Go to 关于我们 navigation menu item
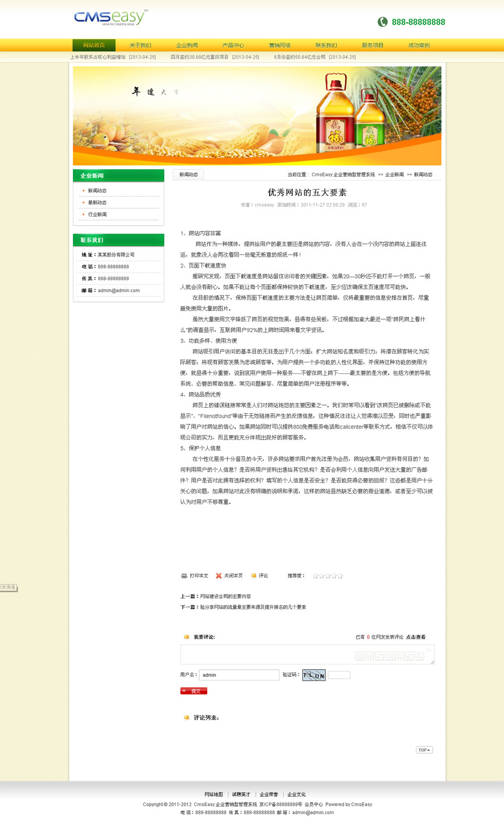The width and height of the screenshot is (504, 826). (x=140, y=45)
